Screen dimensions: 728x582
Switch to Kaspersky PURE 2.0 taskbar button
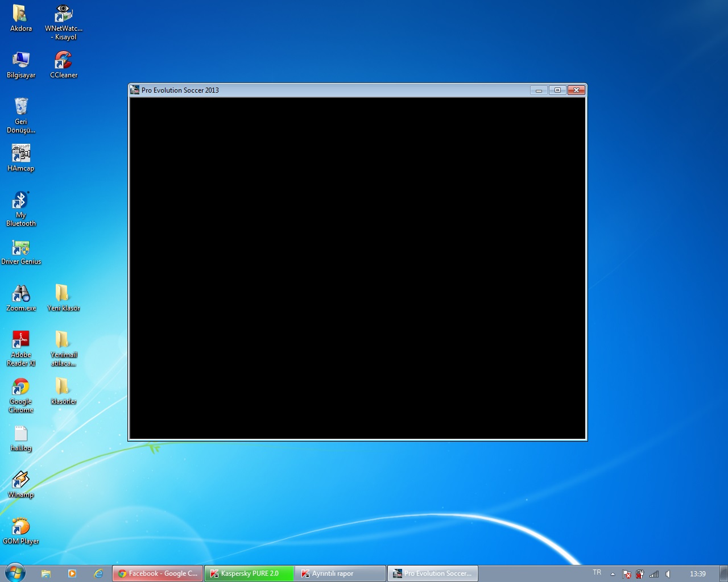249,573
